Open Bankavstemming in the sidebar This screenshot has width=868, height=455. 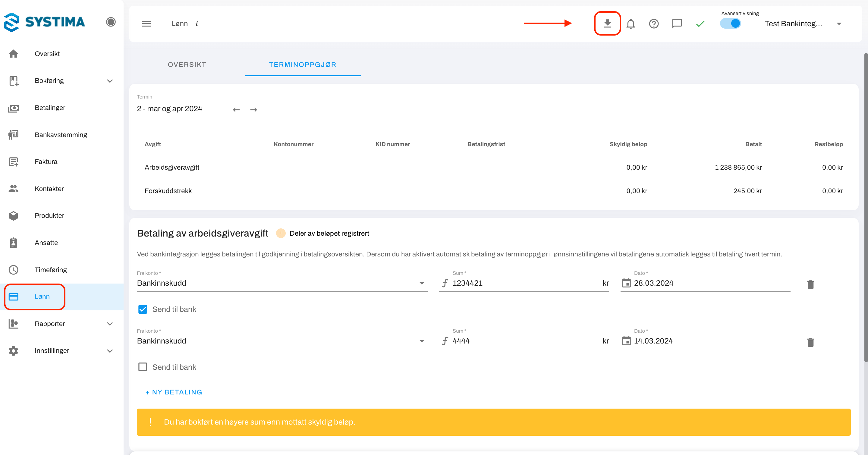[x=61, y=135]
